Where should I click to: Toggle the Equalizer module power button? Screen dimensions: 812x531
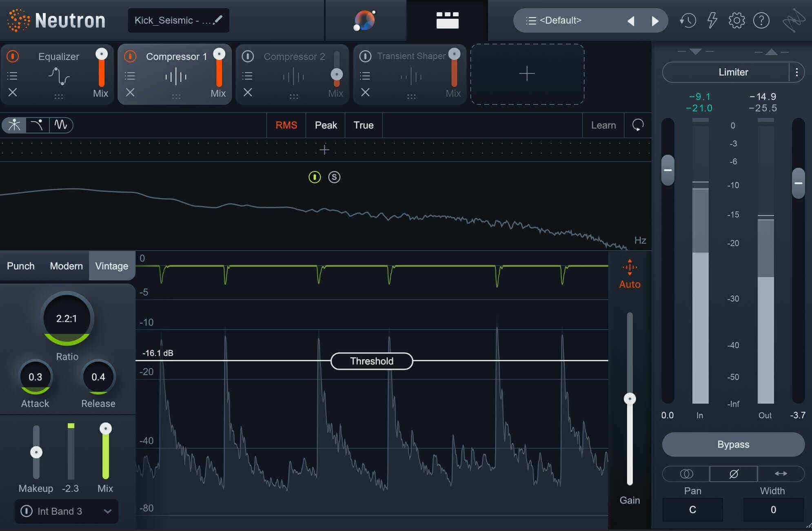[x=13, y=56]
